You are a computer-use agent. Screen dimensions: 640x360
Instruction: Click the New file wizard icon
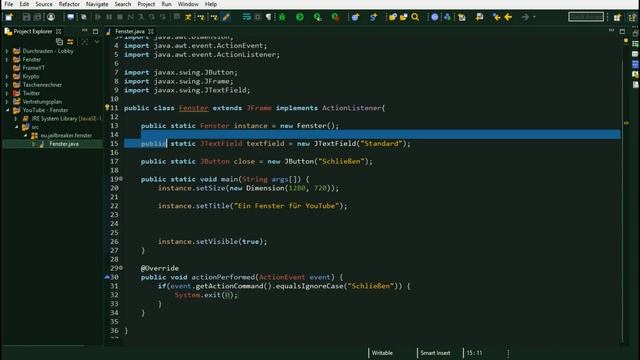pyautogui.click(x=9, y=17)
